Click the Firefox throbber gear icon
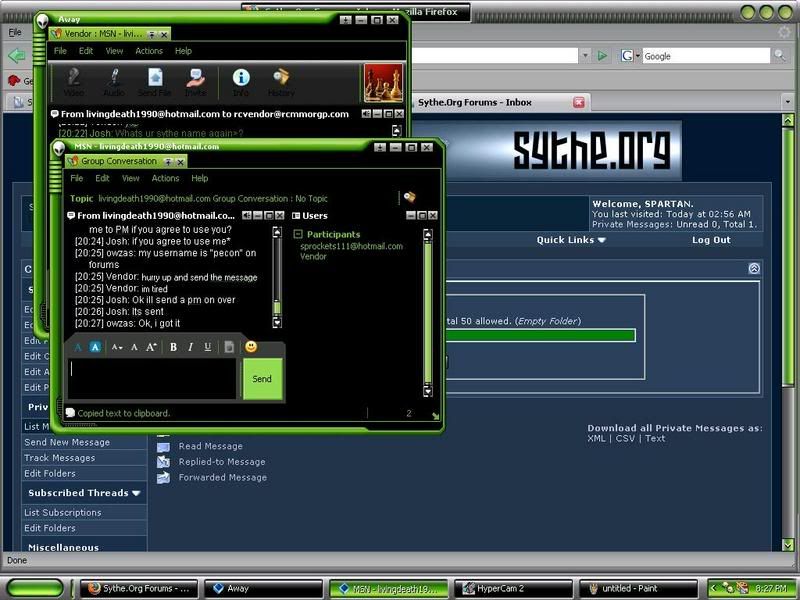 (784, 33)
